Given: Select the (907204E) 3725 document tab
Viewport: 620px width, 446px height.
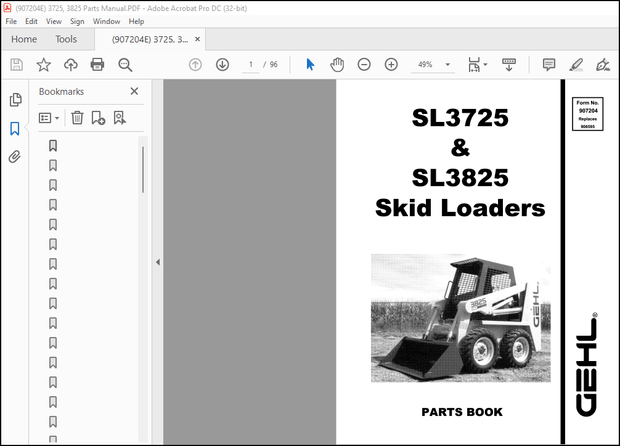Looking at the screenshot, I should [x=150, y=39].
